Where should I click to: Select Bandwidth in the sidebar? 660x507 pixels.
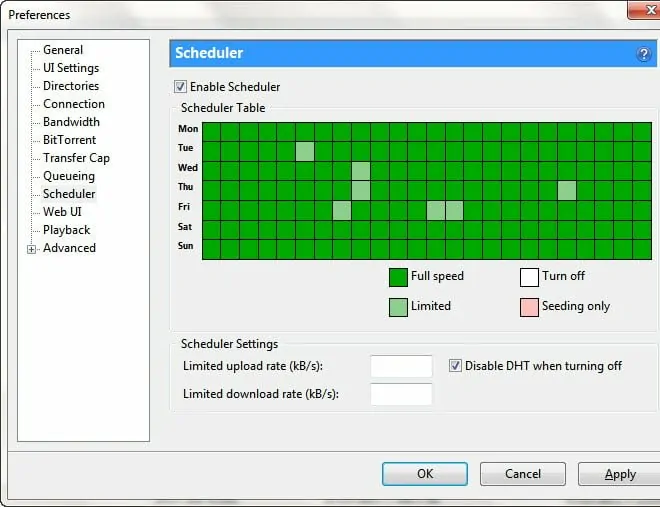click(72, 122)
